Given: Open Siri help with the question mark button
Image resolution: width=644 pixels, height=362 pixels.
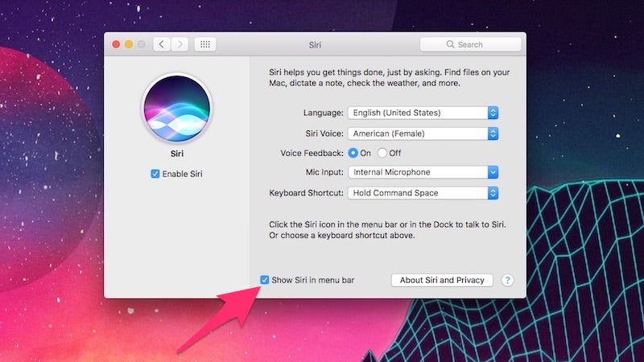Looking at the screenshot, I should (x=507, y=280).
